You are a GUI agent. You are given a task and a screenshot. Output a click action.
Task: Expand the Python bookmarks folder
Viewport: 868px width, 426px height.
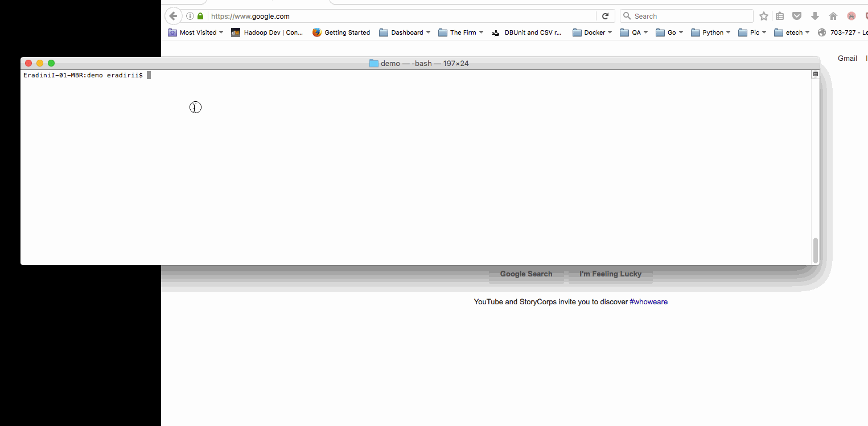coord(710,32)
